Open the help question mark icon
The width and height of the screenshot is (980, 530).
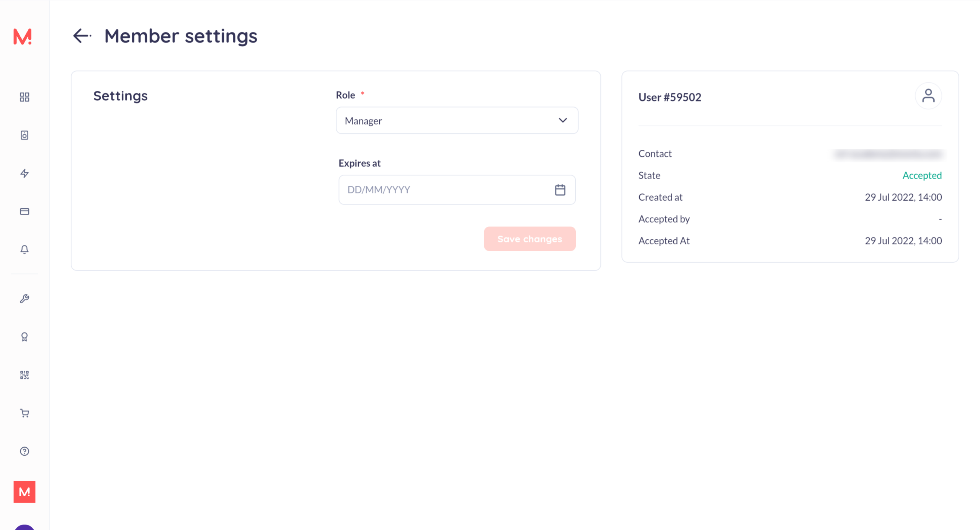[24, 451]
